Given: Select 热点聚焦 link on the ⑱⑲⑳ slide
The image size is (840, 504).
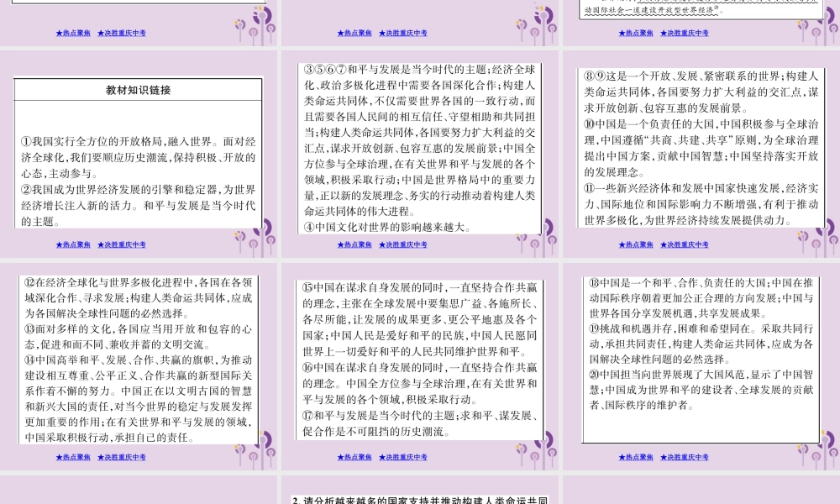Looking at the screenshot, I should (636, 458).
